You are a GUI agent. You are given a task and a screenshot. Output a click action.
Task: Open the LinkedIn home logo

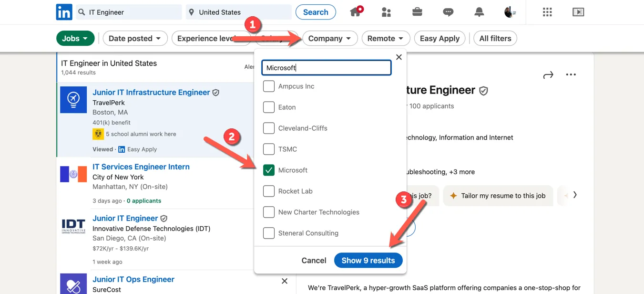click(64, 12)
